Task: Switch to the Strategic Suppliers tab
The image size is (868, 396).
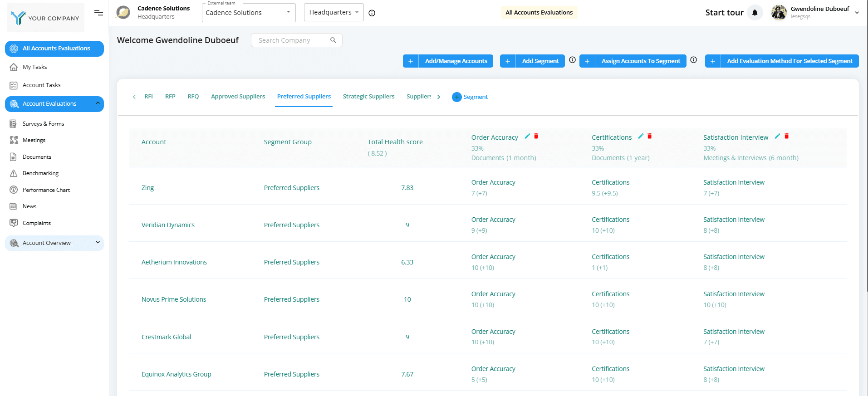Action: [368, 97]
